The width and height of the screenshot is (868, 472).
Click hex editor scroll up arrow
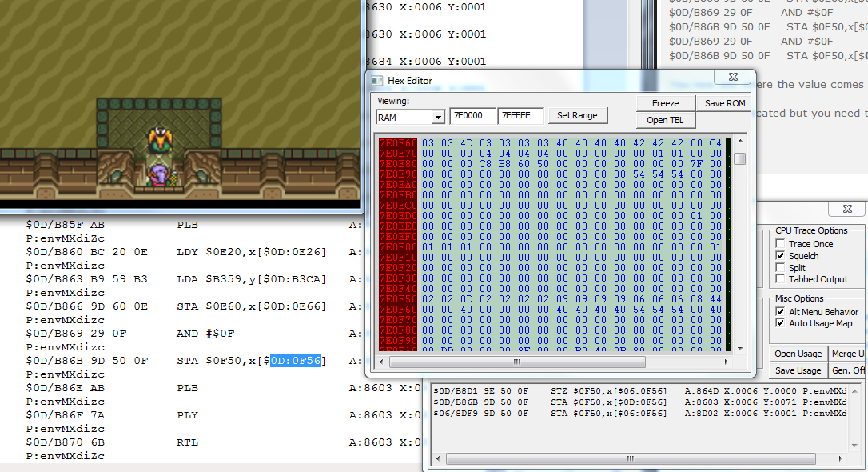(x=740, y=142)
